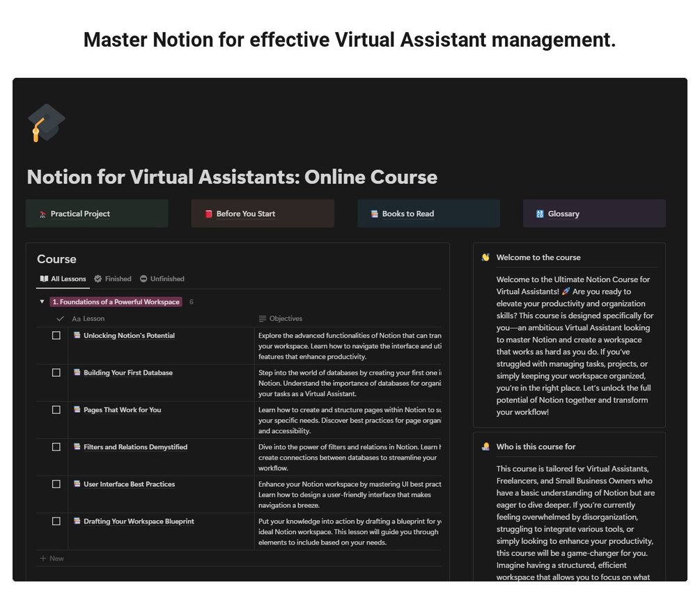Open Filters and Relations Demystified lesson

pos(135,447)
